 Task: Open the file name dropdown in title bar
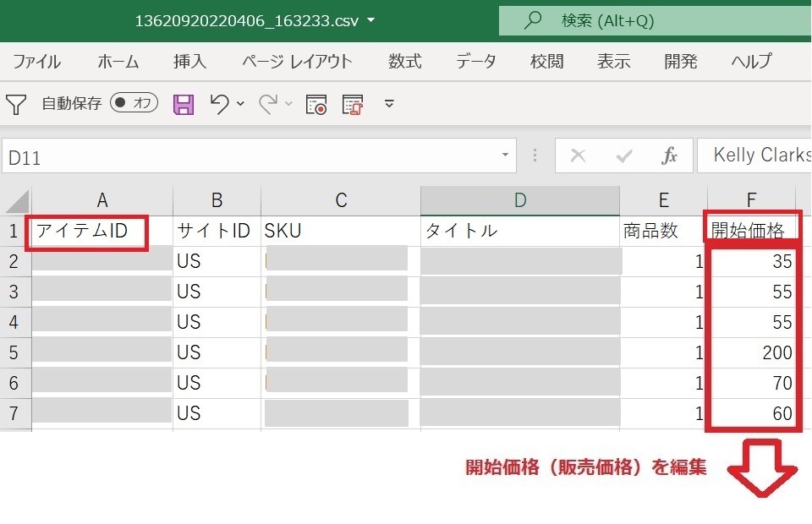[370, 20]
